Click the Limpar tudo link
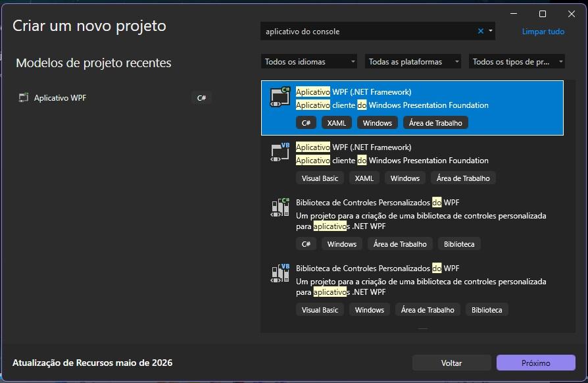588x383 pixels. pos(543,32)
